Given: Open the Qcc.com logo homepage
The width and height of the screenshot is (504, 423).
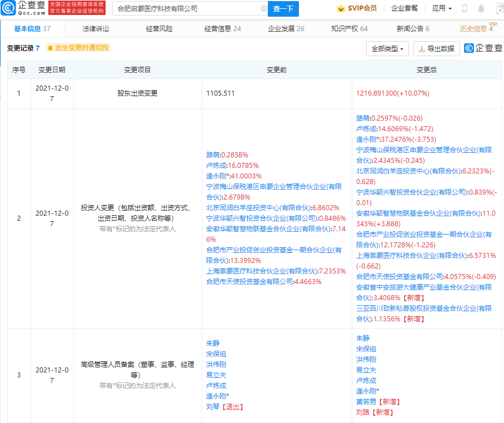Looking at the screenshot, I should 23,8.
